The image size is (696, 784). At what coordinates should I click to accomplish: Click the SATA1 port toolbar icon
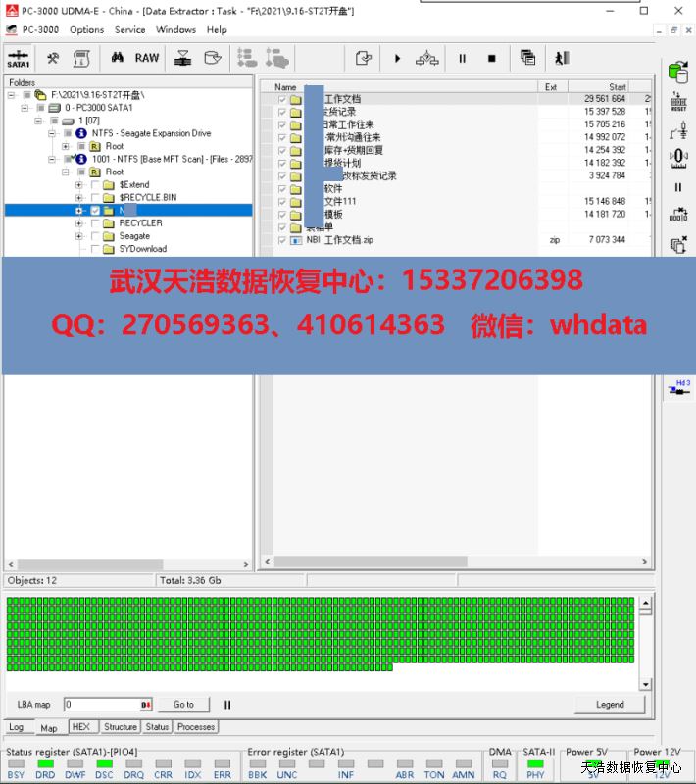(x=18, y=59)
